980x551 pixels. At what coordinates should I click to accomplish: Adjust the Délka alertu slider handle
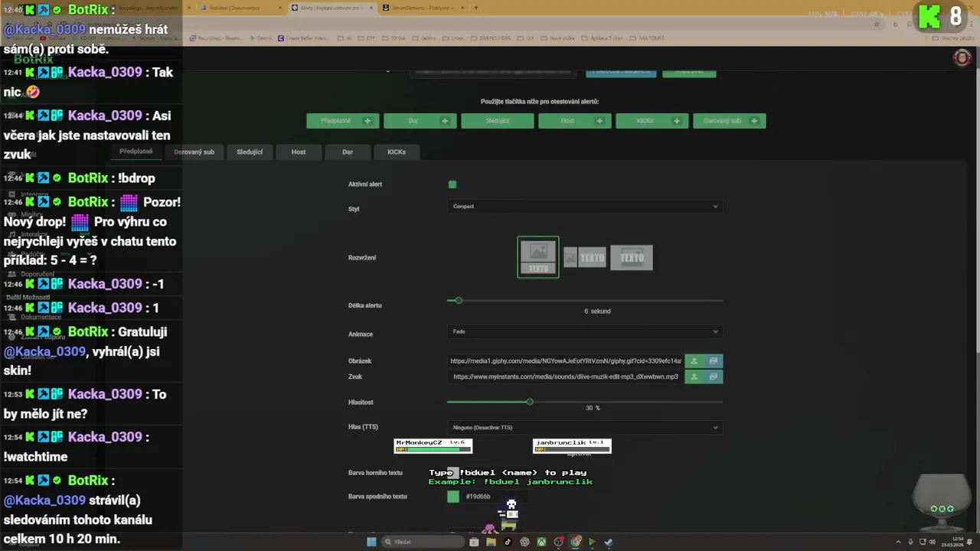(459, 301)
